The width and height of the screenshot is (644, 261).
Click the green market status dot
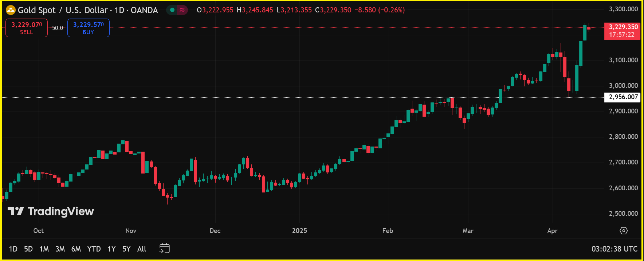point(172,10)
